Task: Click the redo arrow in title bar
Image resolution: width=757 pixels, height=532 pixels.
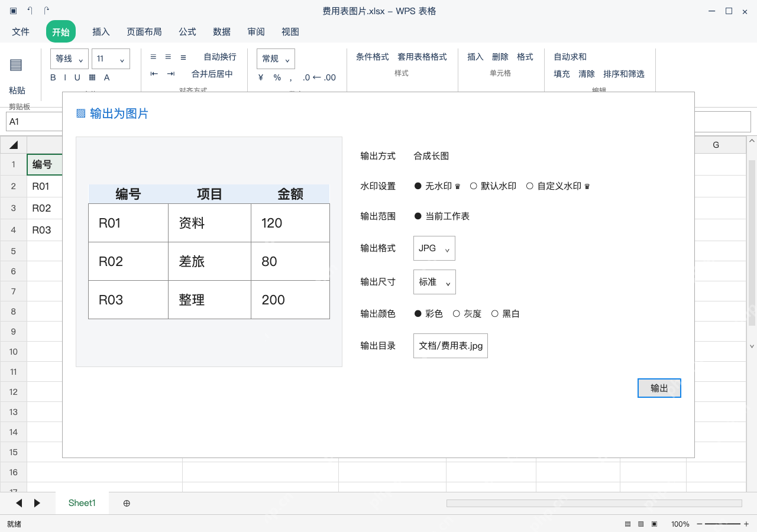Action: [47, 11]
